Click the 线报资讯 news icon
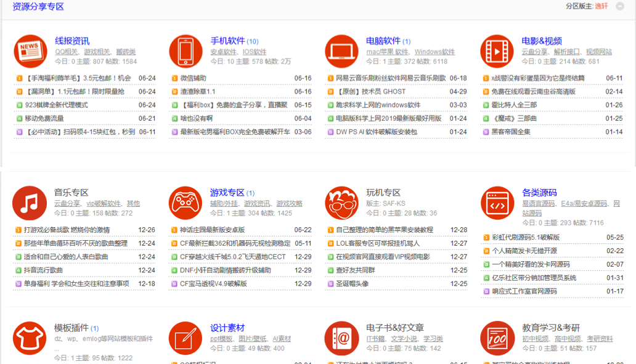The height and width of the screenshot is (364, 636). coord(30,51)
